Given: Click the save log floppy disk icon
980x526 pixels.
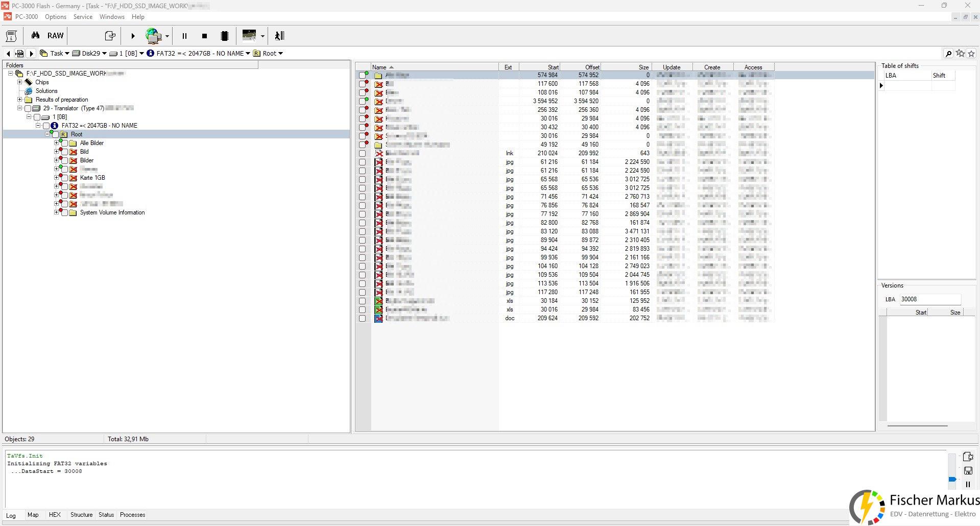Looking at the screenshot, I should pos(968,470).
